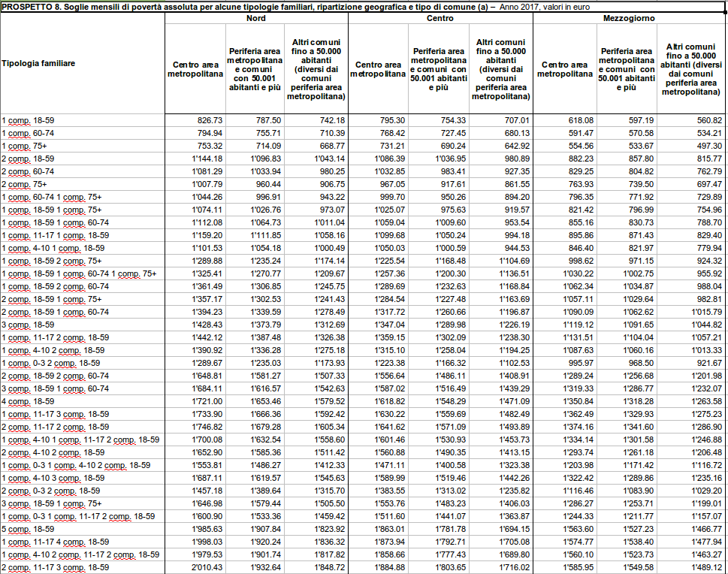Click the 'Nord' header cell
Image resolution: width=728 pixels, height=574 pixels.
coord(256,18)
